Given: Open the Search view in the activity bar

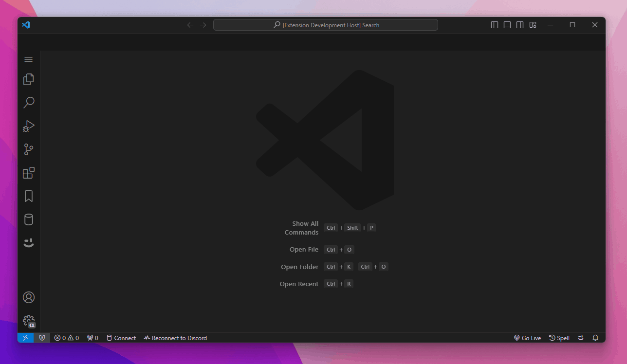Looking at the screenshot, I should click(29, 102).
